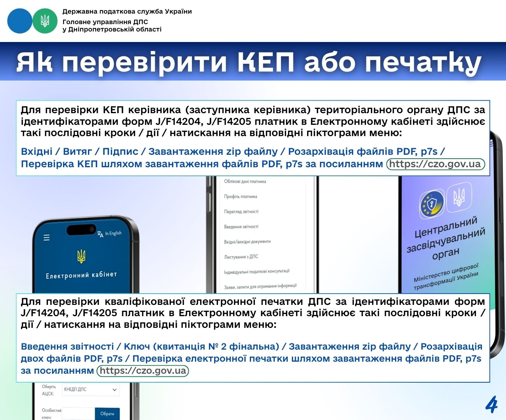This screenshot has height=420, width=506.
Task: Select Профіль платника menu item
Action: coord(241,196)
